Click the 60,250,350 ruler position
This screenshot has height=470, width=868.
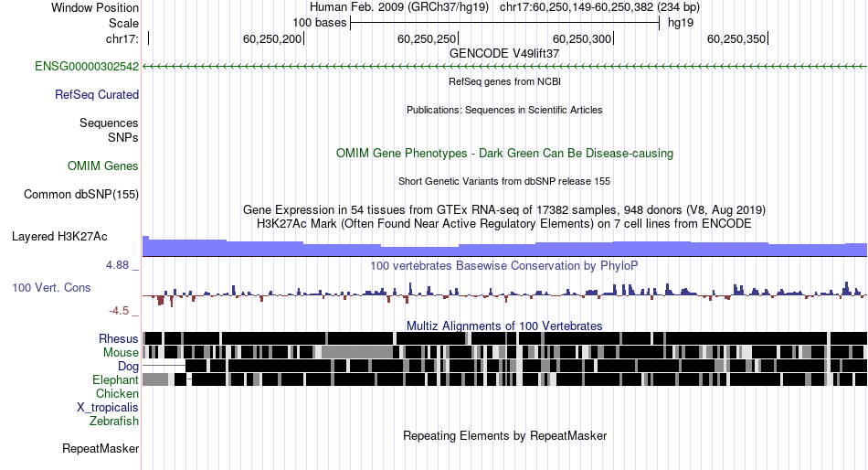click(736, 38)
